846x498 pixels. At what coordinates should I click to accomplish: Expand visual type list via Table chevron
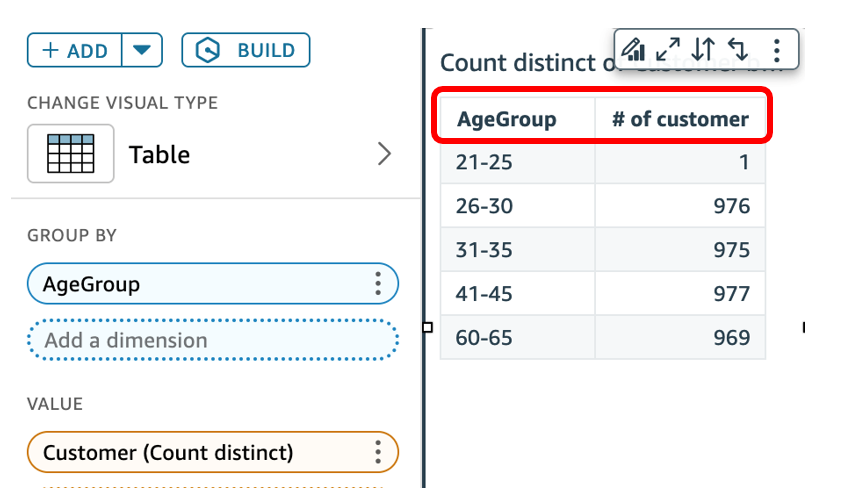point(384,154)
